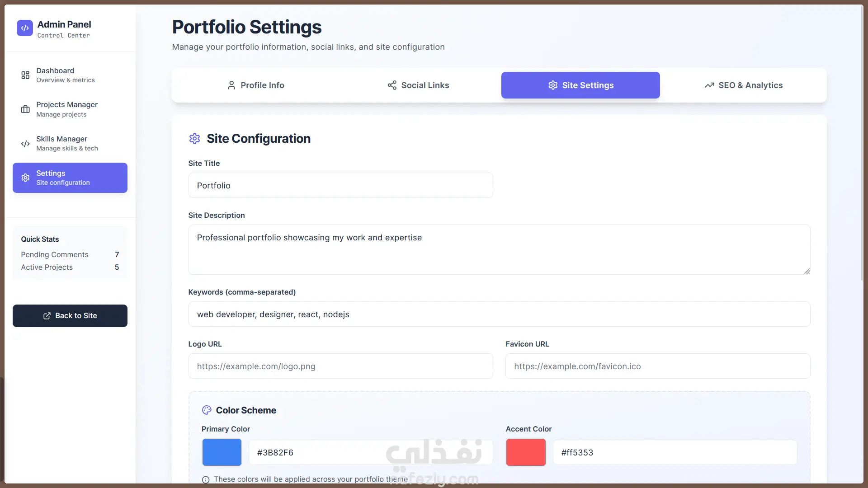Click the info icon beside colors note
The width and height of the screenshot is (868, 488).
click(x=206, y=479)
